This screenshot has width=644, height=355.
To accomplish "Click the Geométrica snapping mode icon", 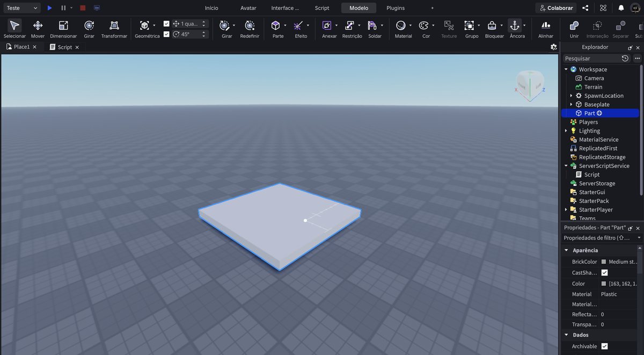I will pyautogui.click(x=144, y=25).
